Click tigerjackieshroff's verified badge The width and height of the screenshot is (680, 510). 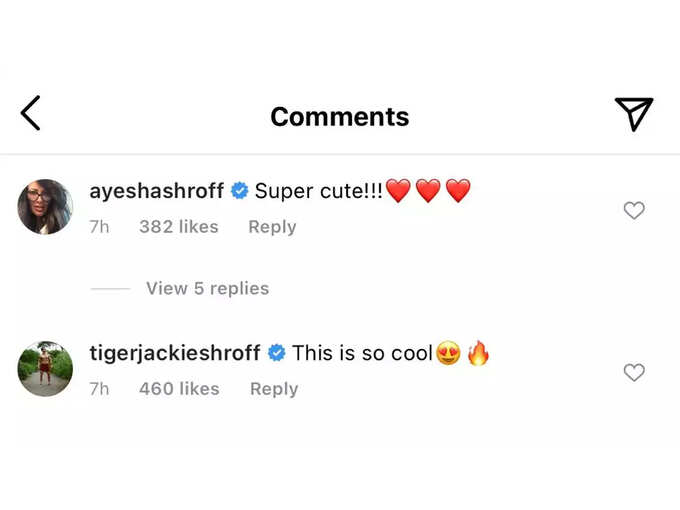(277, 353)
